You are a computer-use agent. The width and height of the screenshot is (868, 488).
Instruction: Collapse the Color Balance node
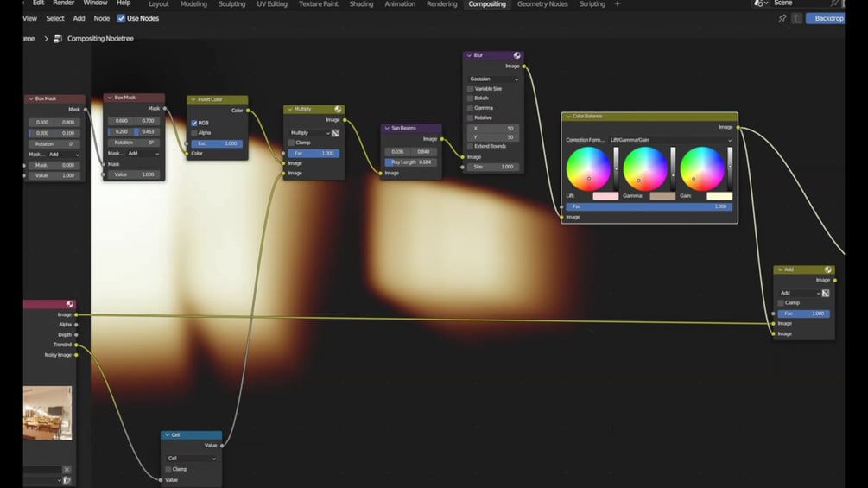568,117
